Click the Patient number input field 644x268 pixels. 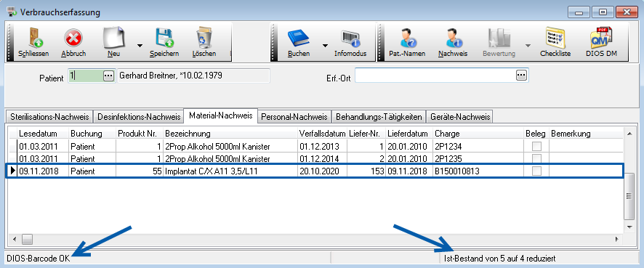(86, 76)
